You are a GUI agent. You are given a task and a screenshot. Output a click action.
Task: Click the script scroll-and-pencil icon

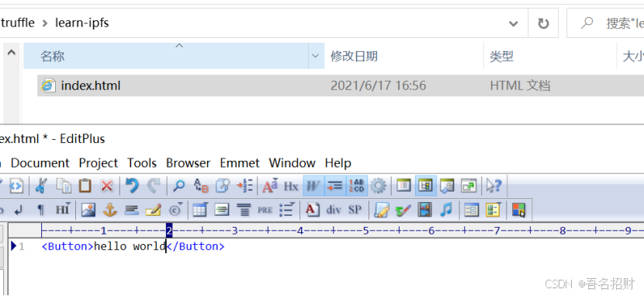tap(382, 210)
